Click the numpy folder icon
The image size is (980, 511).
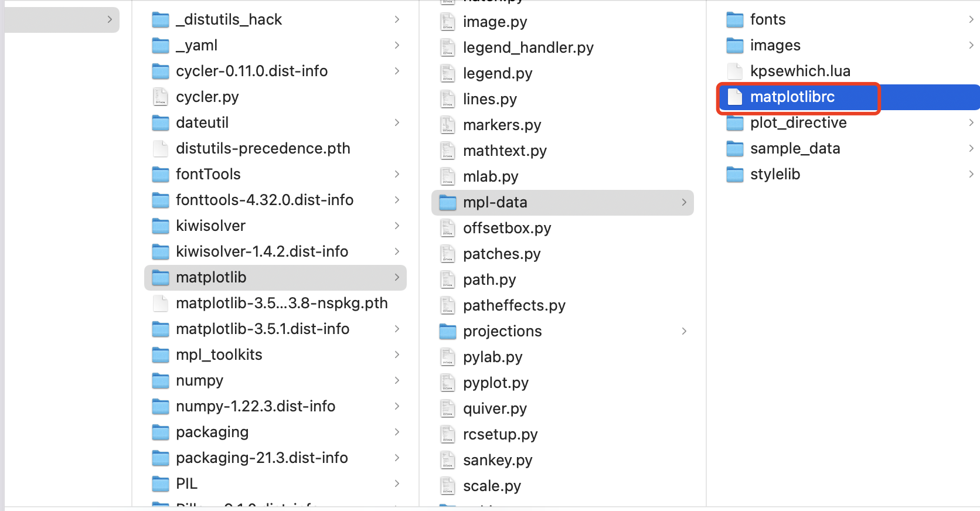(x=161, y=381)
